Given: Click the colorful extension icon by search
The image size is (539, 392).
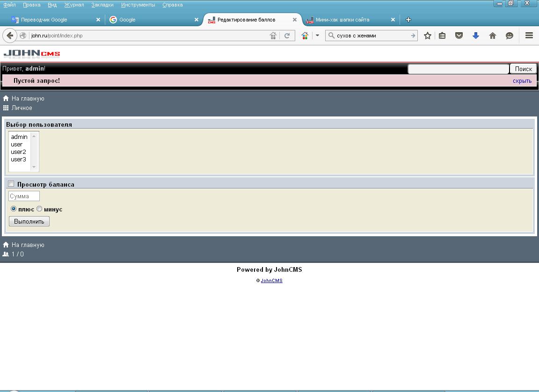Looking at the screenshot, I should (305, 36).
